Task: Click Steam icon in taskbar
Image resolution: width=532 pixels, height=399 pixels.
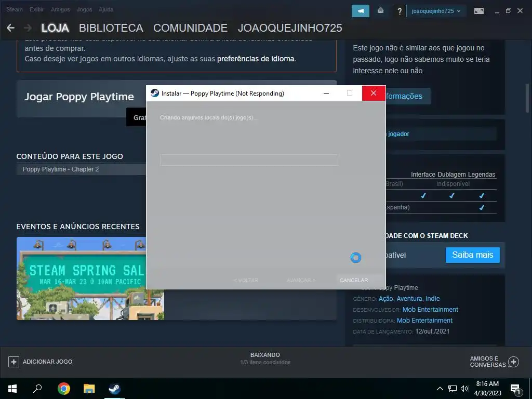Action: pyautogui.click(x=114, y=389)
